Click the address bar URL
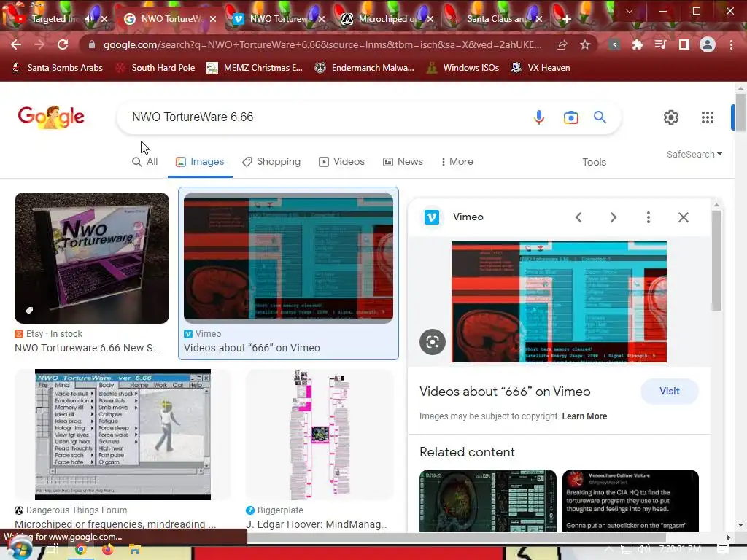 click(x=322, y=44)
